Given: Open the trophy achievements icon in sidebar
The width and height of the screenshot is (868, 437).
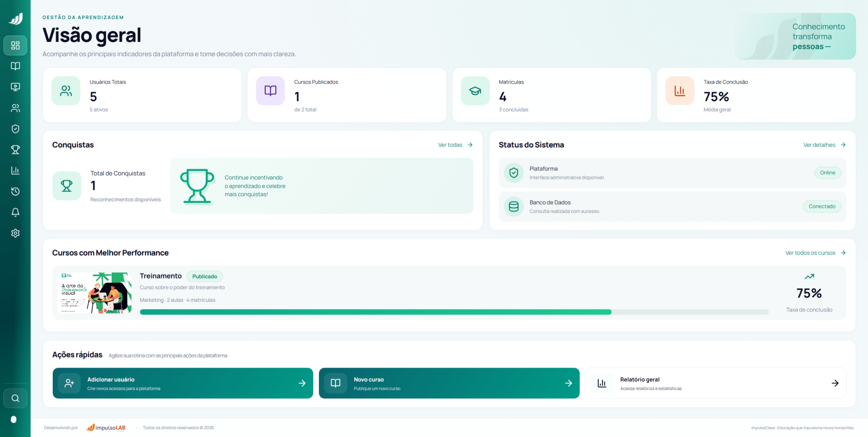Looking at the screenshot, I should coord(15,150).
